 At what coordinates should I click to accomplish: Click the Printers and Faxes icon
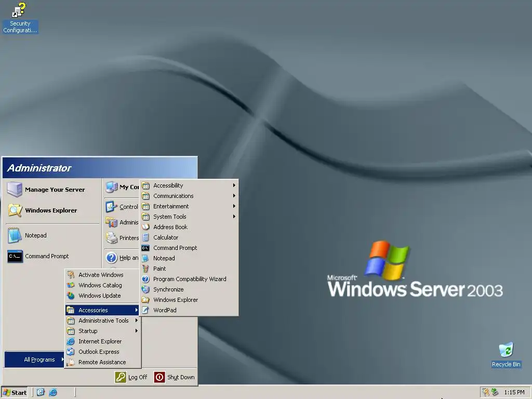click(x=111, y=238)
